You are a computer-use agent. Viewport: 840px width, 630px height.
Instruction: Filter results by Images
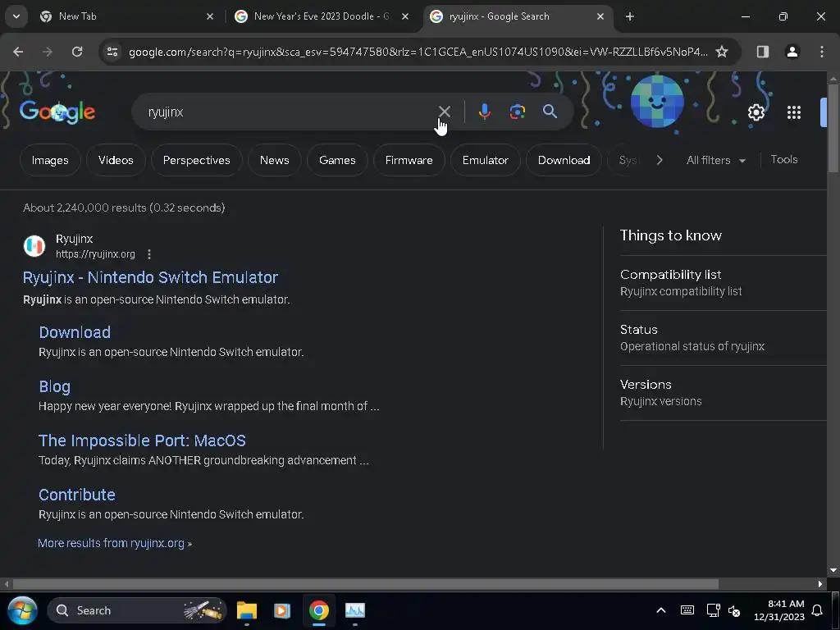[x=50, y=160]
